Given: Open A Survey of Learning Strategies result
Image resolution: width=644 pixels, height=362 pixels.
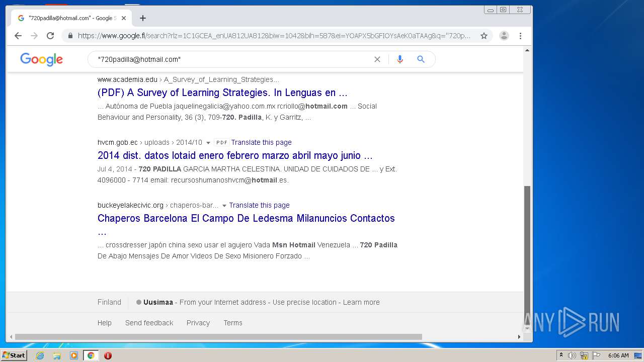Looking at the screenshot, I should pos(222,93).
